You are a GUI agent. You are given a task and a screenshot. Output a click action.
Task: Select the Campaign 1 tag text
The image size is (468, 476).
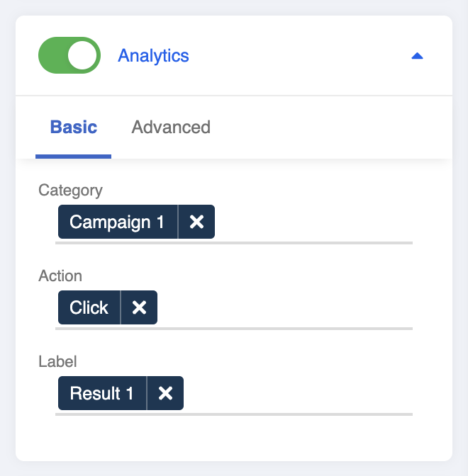[x=117, y=222]
